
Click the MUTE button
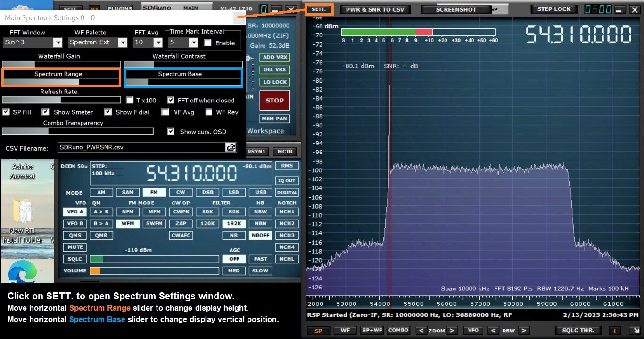pyautogui.click(x=75, y=247)
